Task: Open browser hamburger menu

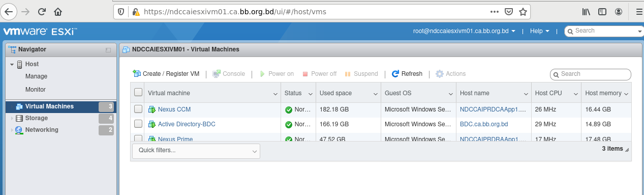Action: [x=639, y=11]
